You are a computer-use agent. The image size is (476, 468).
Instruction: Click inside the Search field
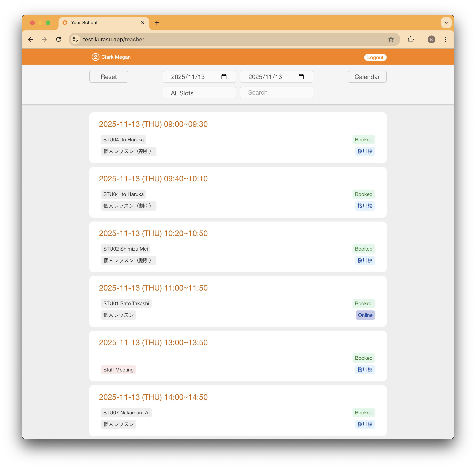(276, 92)
